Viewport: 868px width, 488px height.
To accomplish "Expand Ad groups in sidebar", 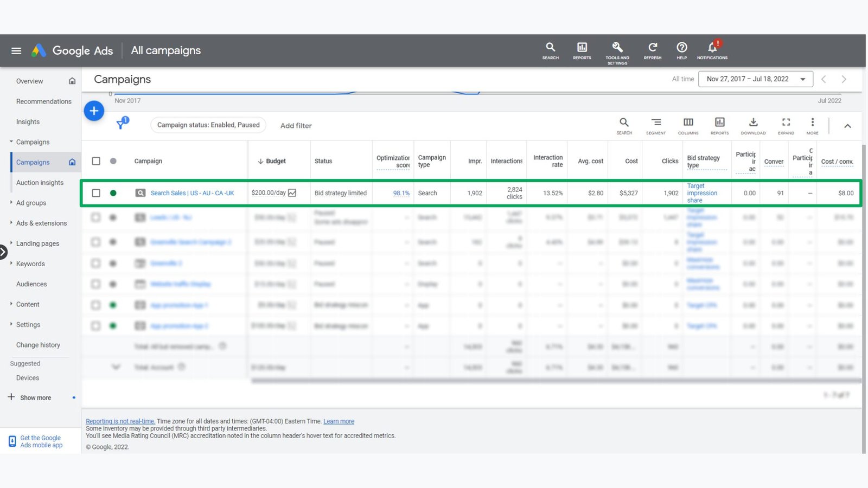I will [x=11, y=202].
